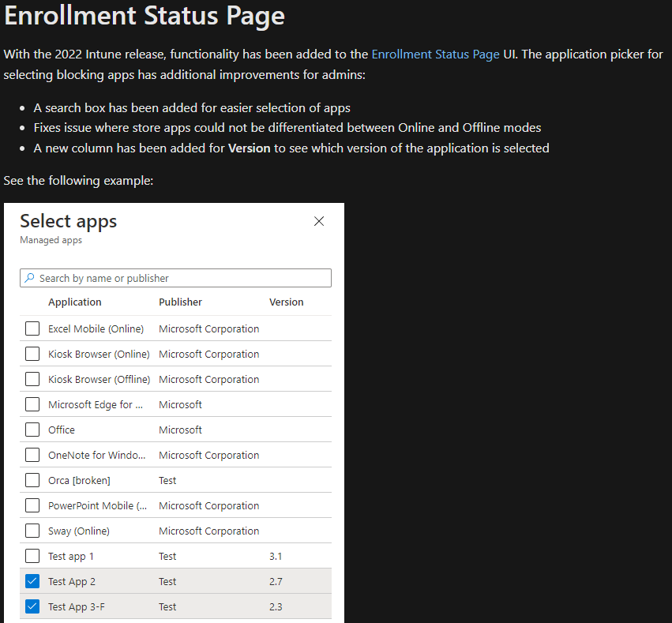Select Microsoft Edge checkbox
Screen dimensions: 672x623
(31, 403)
